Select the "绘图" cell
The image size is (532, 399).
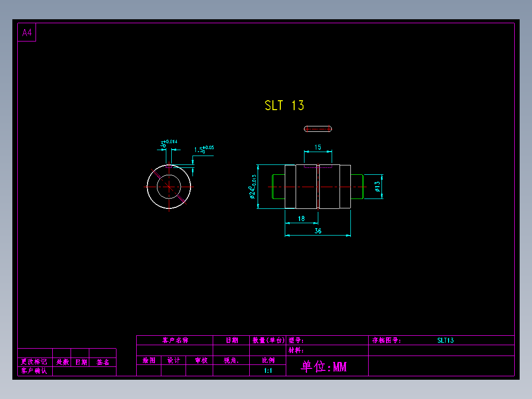149,360
